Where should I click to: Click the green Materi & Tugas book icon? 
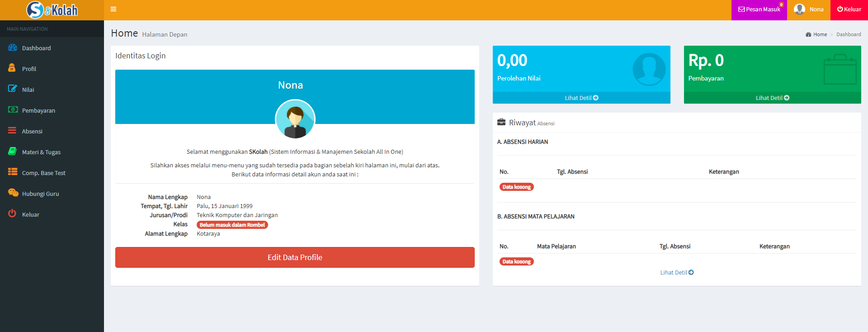coord(13,152)
